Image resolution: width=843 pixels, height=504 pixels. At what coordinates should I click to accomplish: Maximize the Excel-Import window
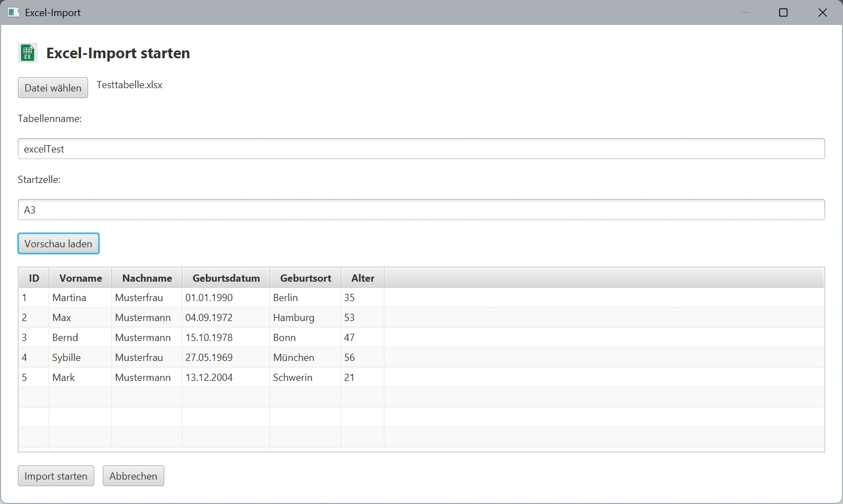pyautogui.click(x=783, y=12)
